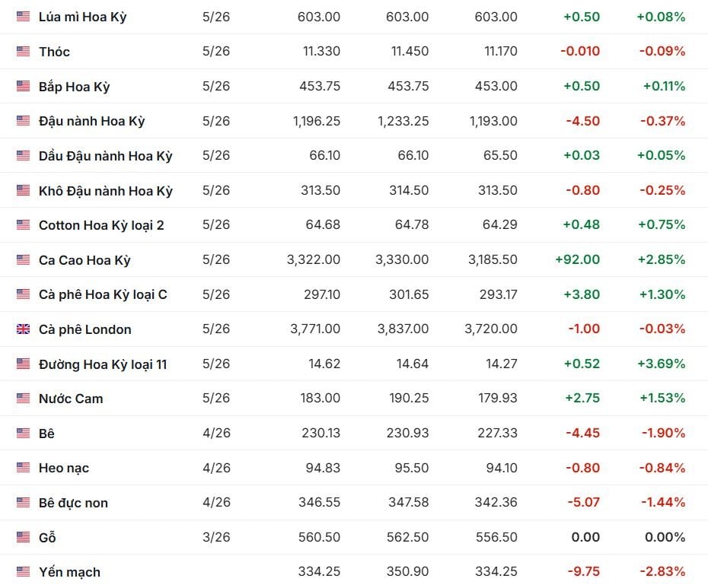The height and width of the screenshot is (588, 708).
Task: Click the flag icon beside Nước Cam
Action: click(23, 399)
